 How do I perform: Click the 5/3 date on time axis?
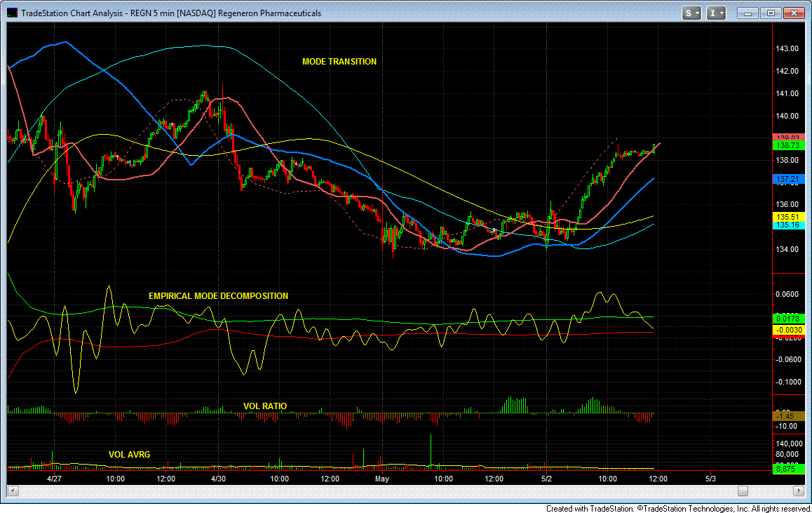(711, 479)
